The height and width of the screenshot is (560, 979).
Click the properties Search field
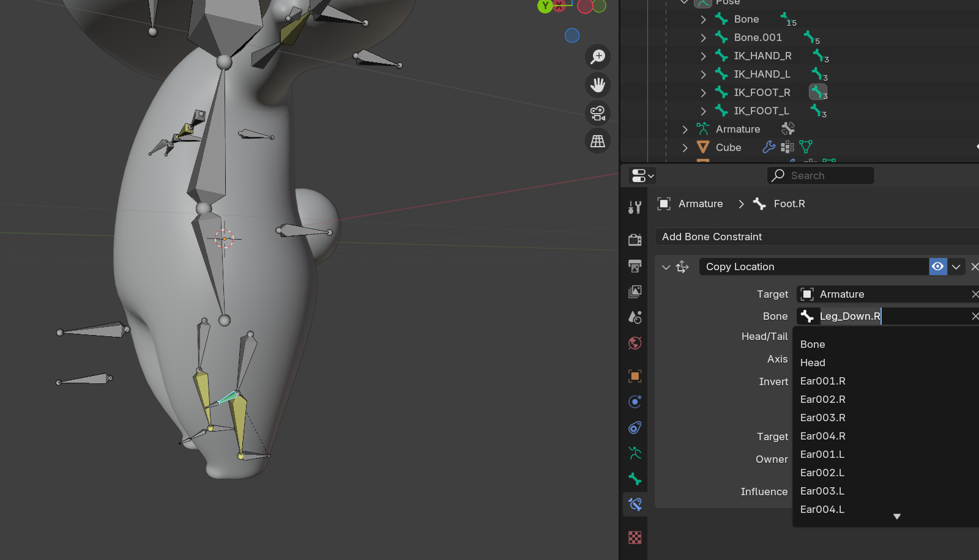pyautogui.click(x=821, y=175)
